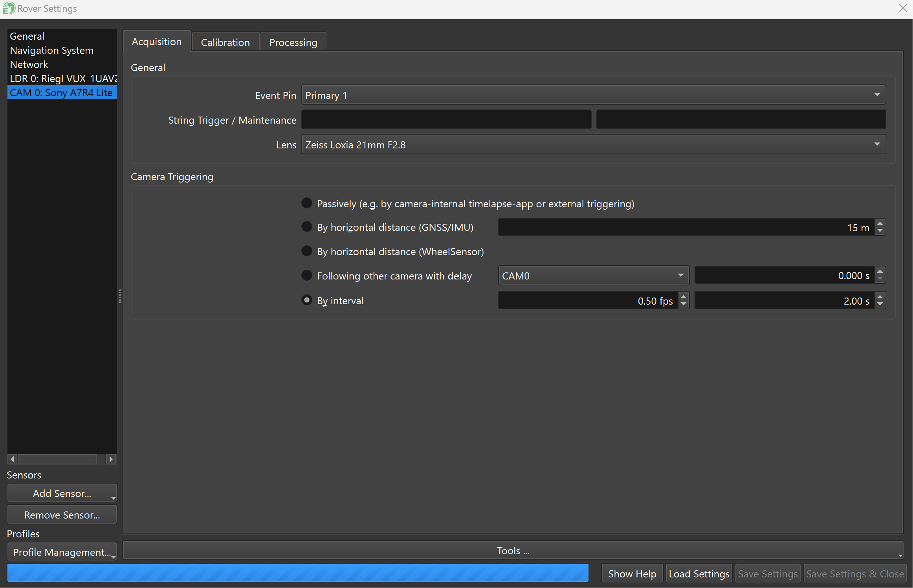Open the CAM0 camera dropdown
Viewport: 913px width, 588px height.
(593, 276)
